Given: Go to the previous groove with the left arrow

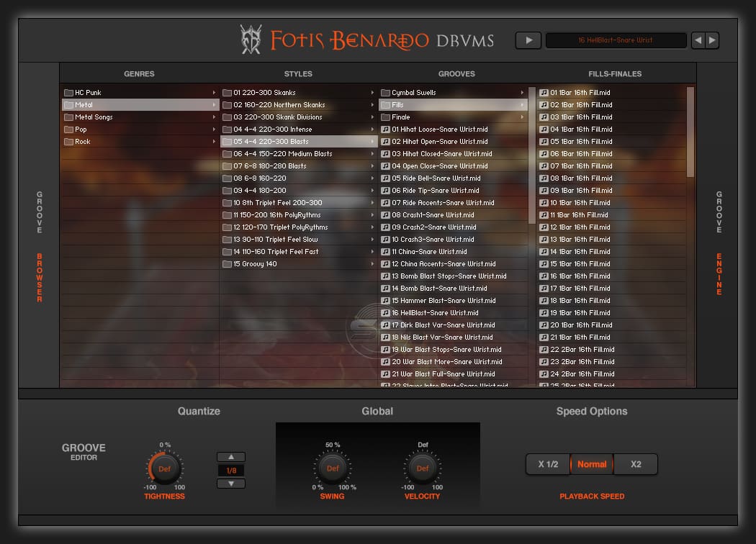Looking at the screenshot, I should (698, 40).
